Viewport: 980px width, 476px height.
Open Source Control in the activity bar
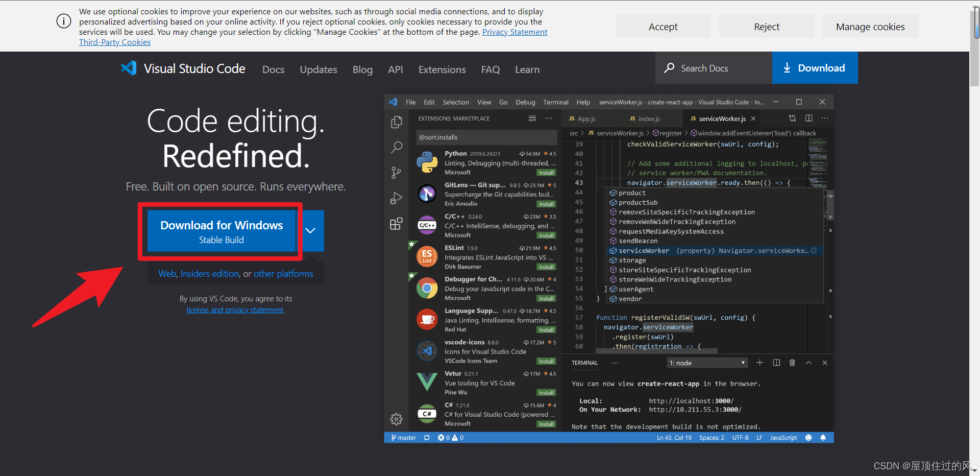tap(396, 173)
